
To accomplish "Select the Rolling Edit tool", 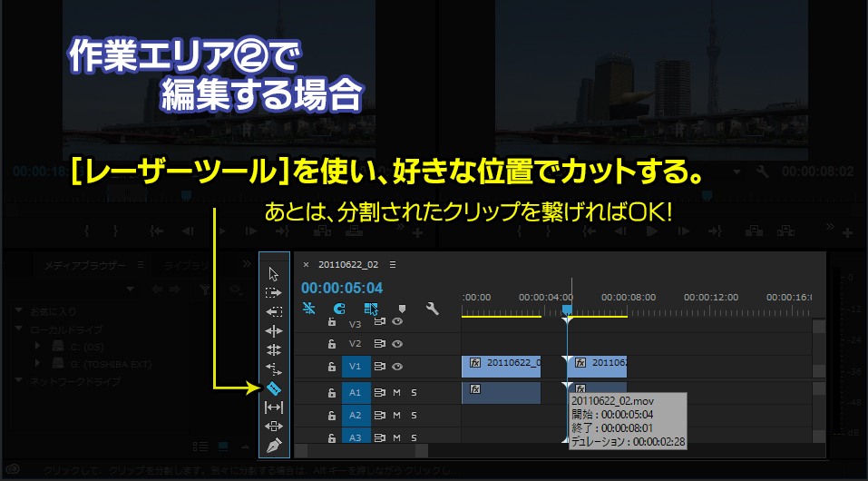I will click(x=274, y=349).
